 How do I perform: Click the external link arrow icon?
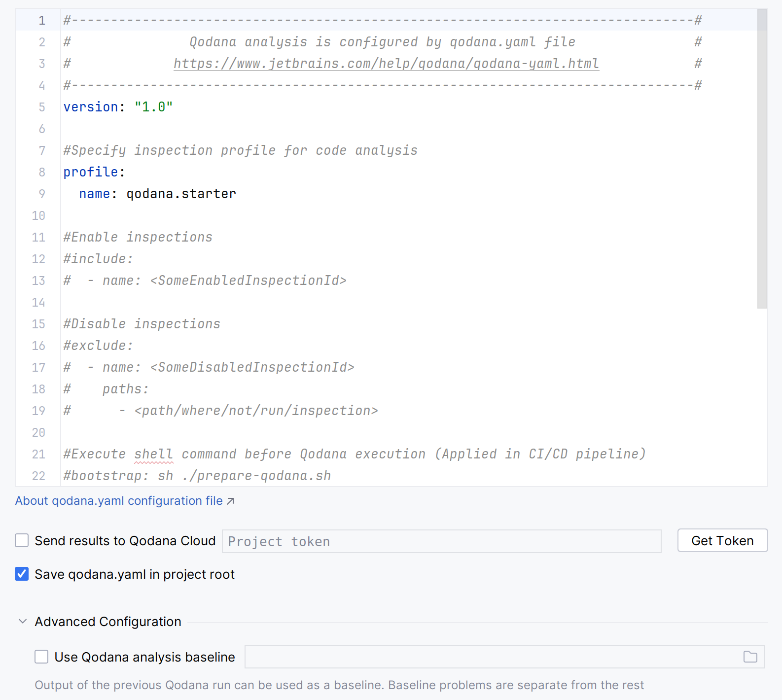point(230,501)
